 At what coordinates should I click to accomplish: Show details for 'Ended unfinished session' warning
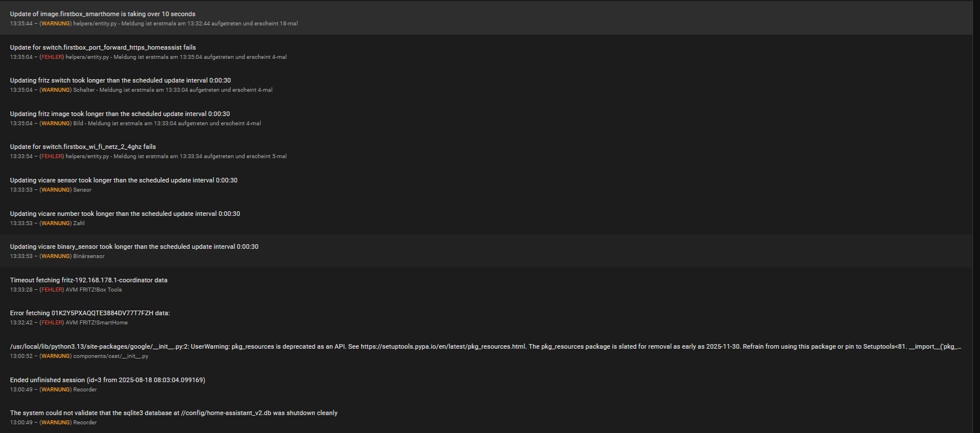(x=486, y=385)
